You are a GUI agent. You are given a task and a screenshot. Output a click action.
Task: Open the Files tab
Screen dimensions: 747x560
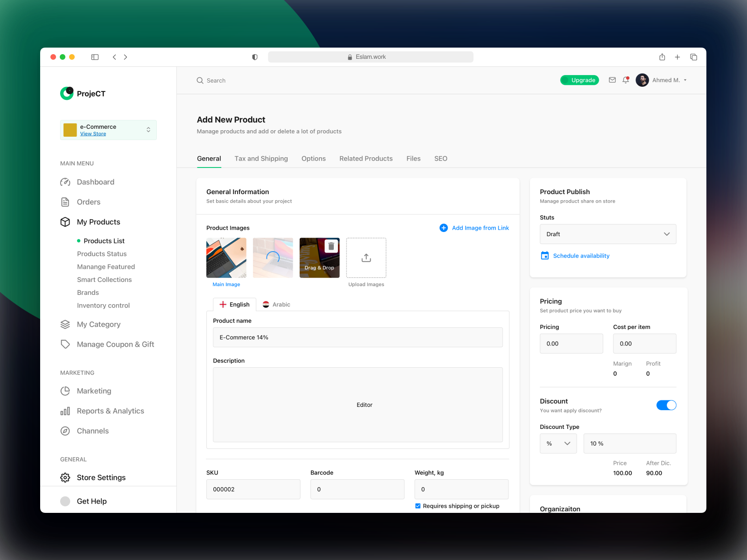point(414,159)
